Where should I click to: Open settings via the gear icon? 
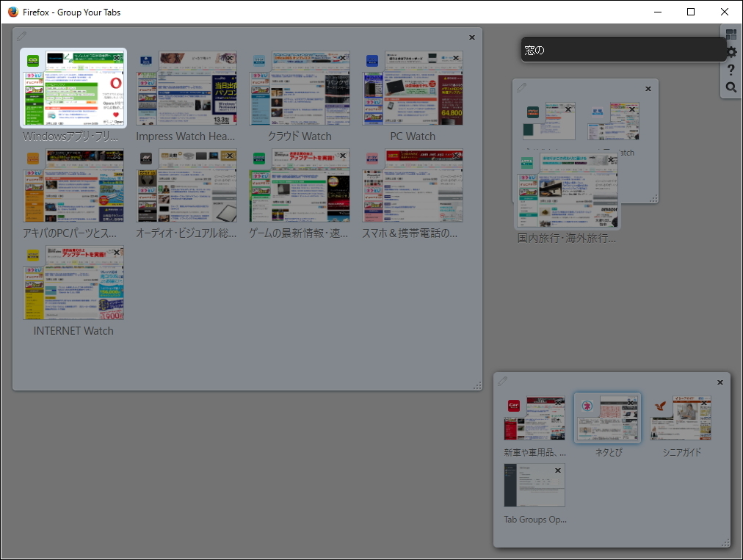click(732, 51)
